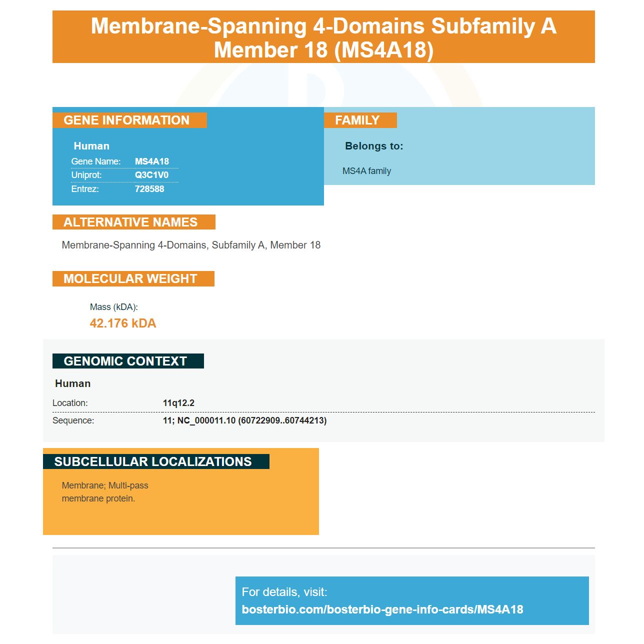Image resolution: width=644 pixels, height=644 pixels.
Task: Click the Human label under Genomic Context
Action: (73, 383)
